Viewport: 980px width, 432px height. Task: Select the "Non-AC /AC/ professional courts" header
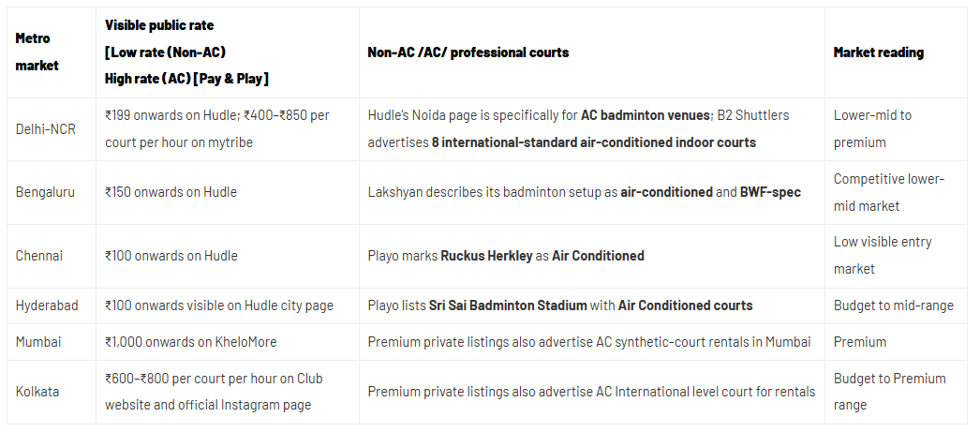(x=468, y=52)
